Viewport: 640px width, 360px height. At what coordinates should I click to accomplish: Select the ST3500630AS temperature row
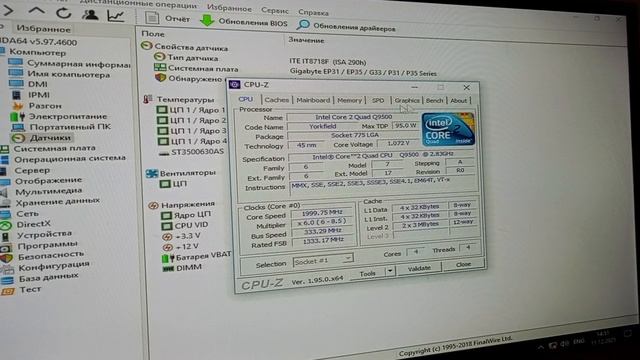[x=191, y=152]
